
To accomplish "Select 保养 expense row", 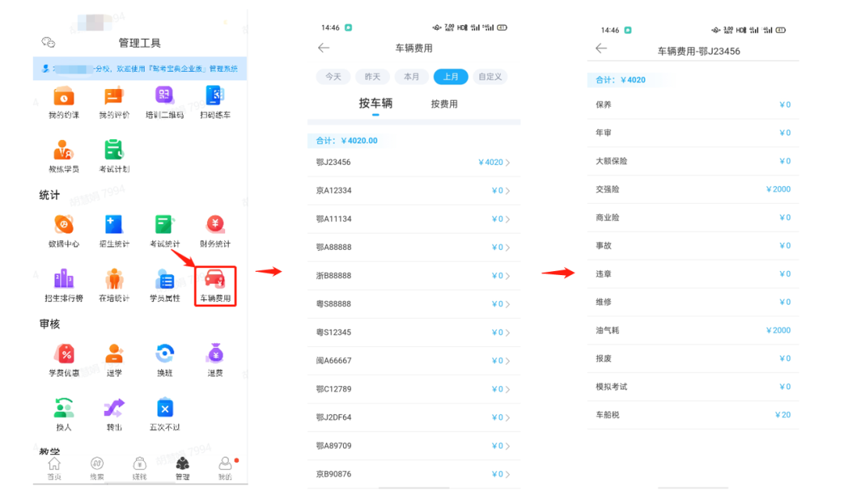I will (x=693, y=105).
